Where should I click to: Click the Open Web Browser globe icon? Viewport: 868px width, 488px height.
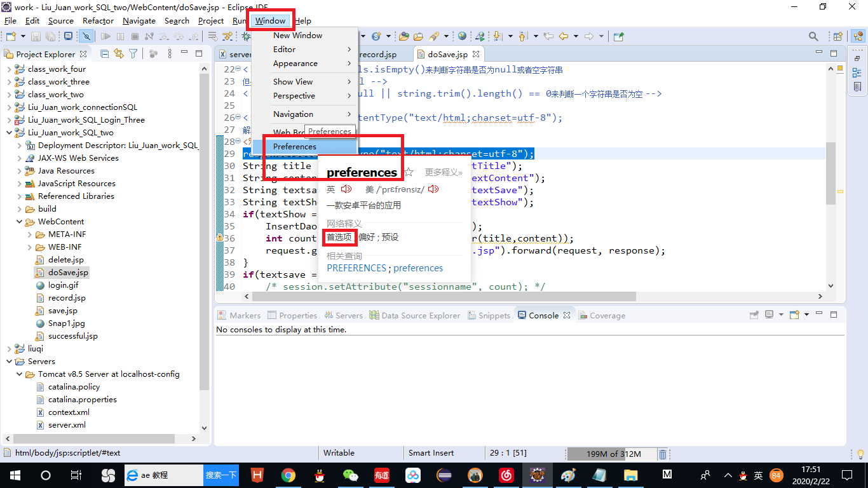coord(462,36)
